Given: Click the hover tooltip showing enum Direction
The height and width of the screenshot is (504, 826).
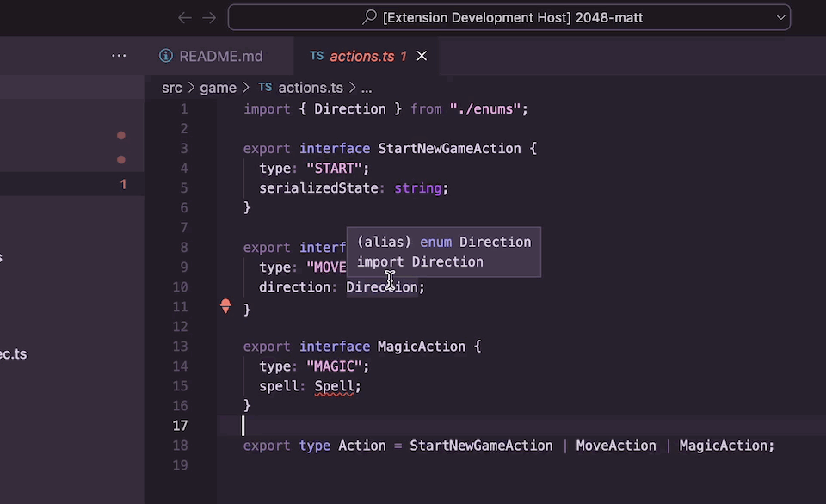Looking at the screenshot, I should pos(444,252).
